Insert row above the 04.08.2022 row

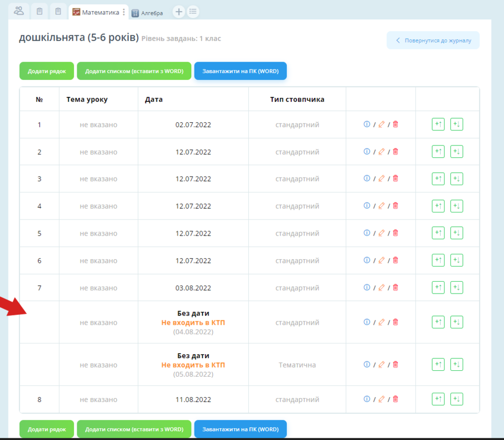point(438,322)
